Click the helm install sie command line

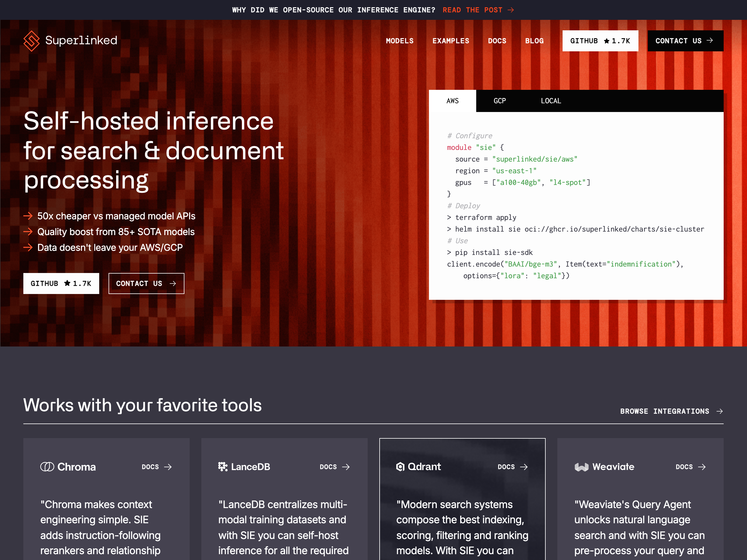pyautogui.click(x=575, y=229)
